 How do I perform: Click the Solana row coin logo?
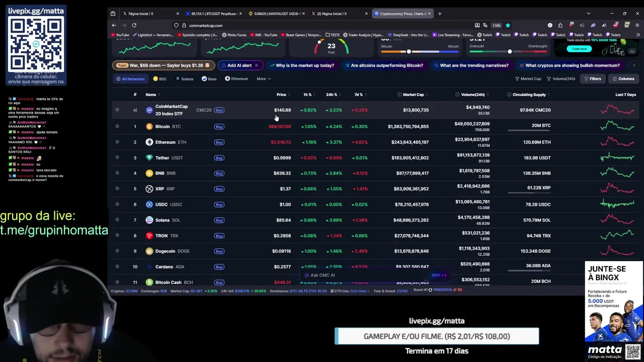149,220
